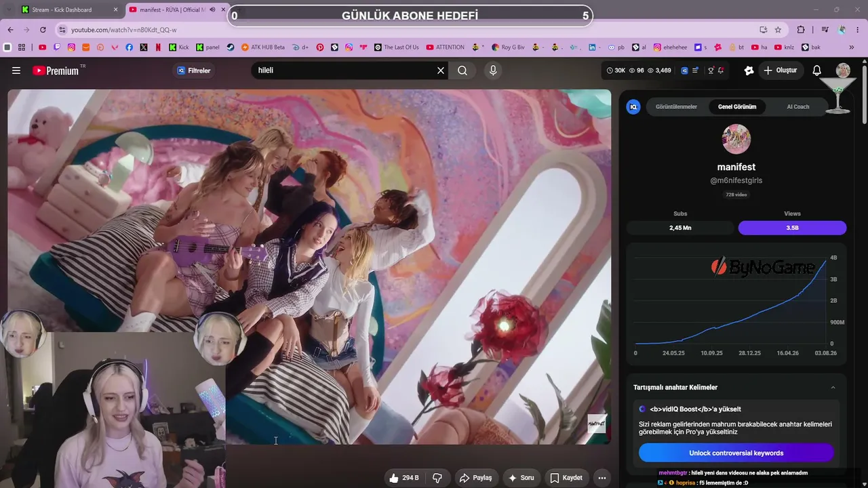
Task: Open the ATK HUB Beta bookmark
Action: [x=263, y=47]
